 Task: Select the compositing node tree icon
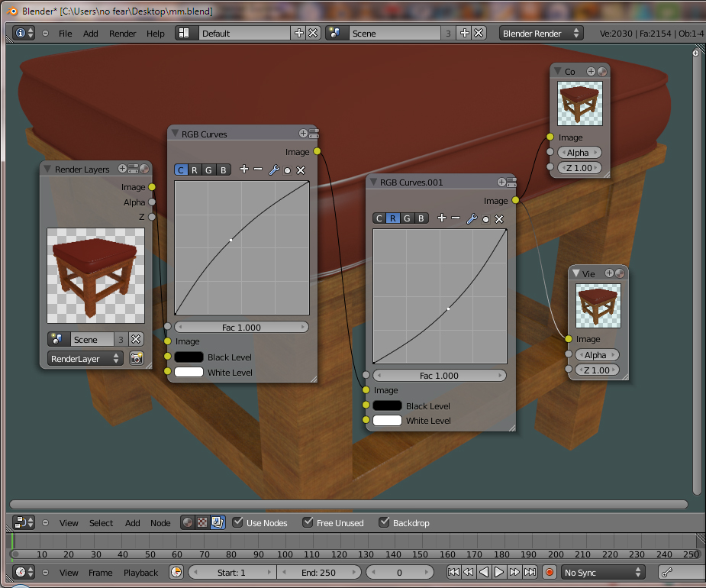point(218,523)
